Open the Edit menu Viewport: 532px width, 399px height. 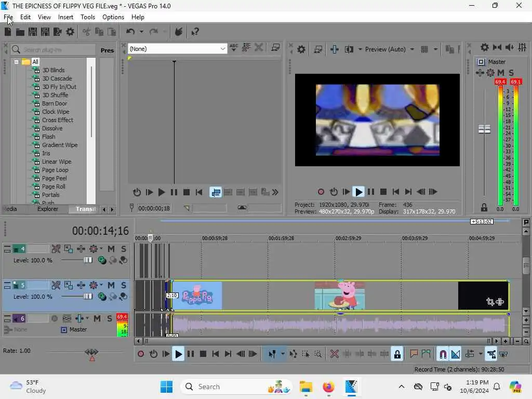click(25, 17)
